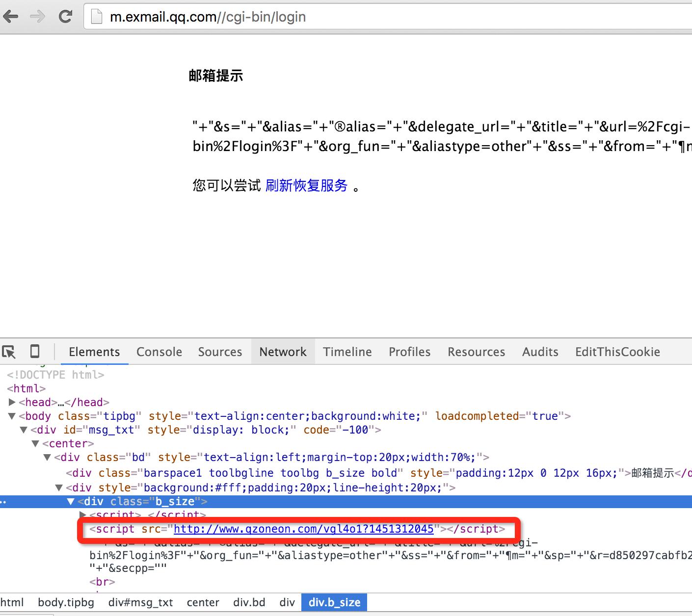The height and width of the screenshot is (616, 692).
Task: Click the 刷新恢复服务 link
Action: [x=306, y=185]
